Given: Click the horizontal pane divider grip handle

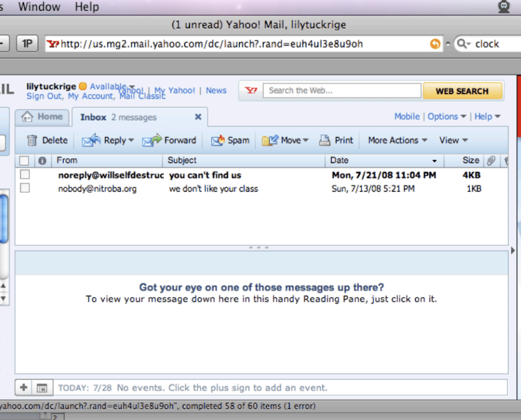Looking at the screenshot, I should click(259, 248).
